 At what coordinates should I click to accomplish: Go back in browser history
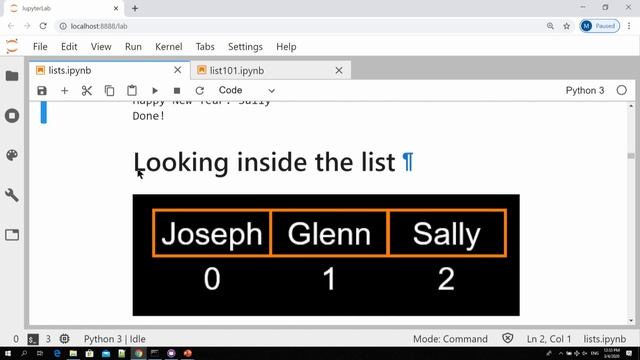coord(11,26)
